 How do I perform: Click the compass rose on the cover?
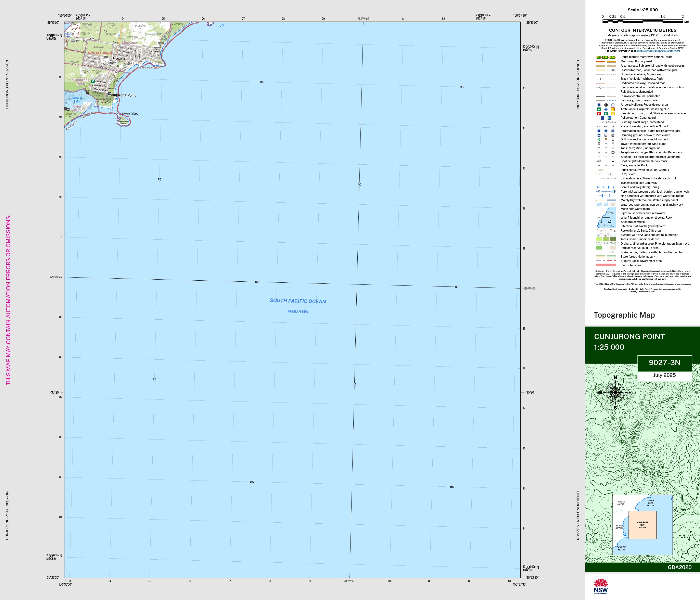(x=615, y=392)
